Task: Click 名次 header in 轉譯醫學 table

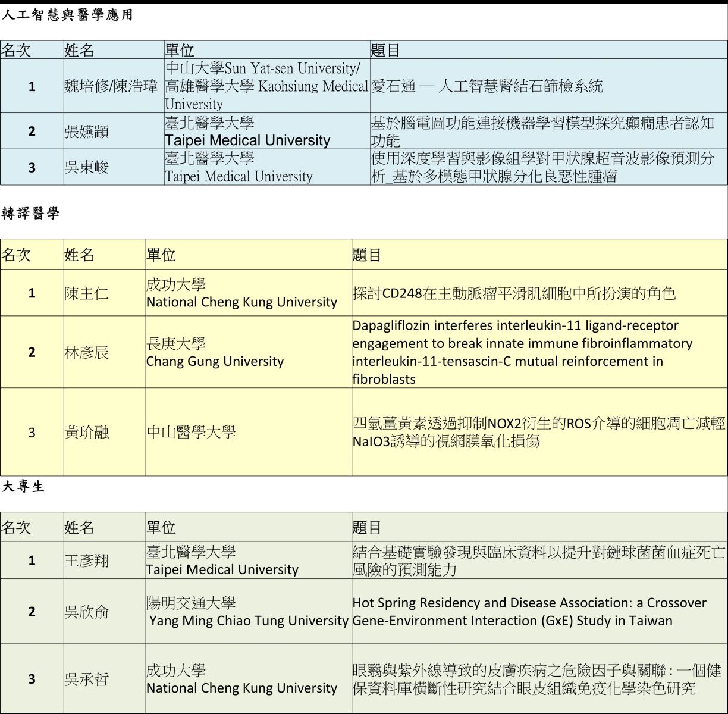Action: click(16, 255)
